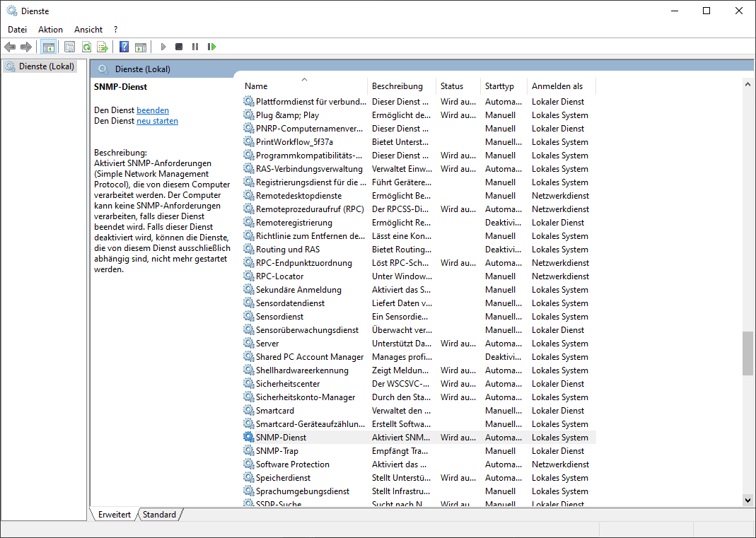The image size is (756, 538).
Task: Toggle the console tree pane icon
Action: [48, 47]
